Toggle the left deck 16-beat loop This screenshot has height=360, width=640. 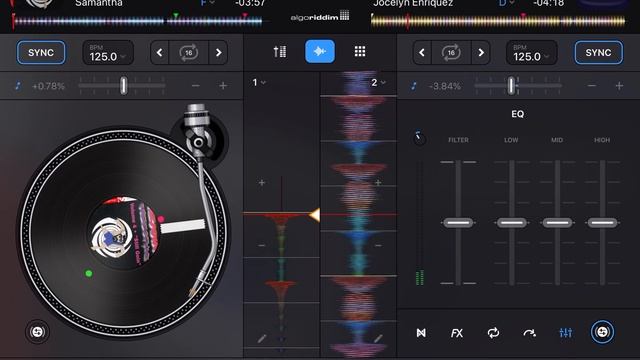coord(189,53)
